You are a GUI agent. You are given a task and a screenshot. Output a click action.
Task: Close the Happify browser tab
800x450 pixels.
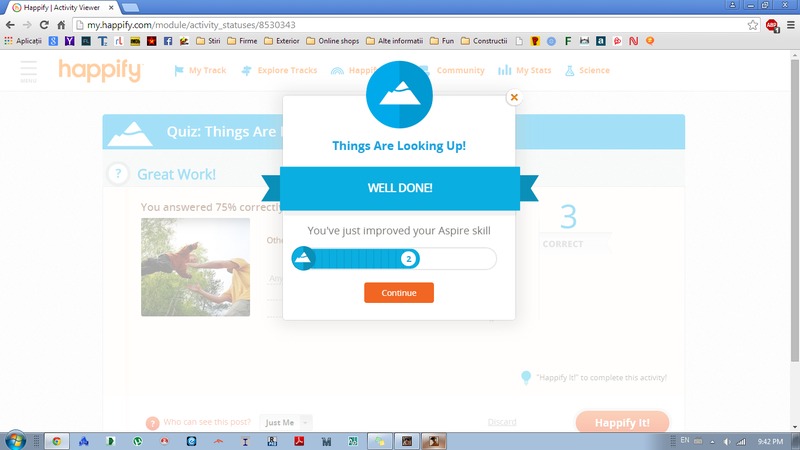[x=111, y=8]
